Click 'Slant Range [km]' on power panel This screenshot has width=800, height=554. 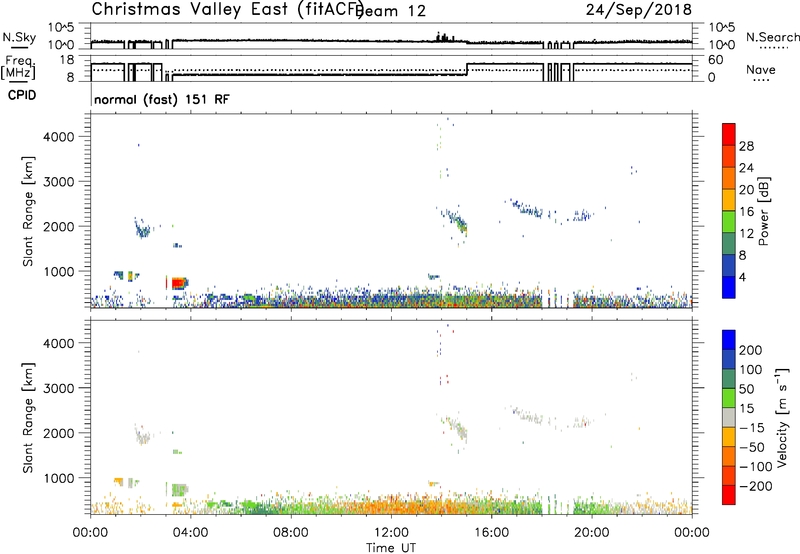[x=28, y=211]
